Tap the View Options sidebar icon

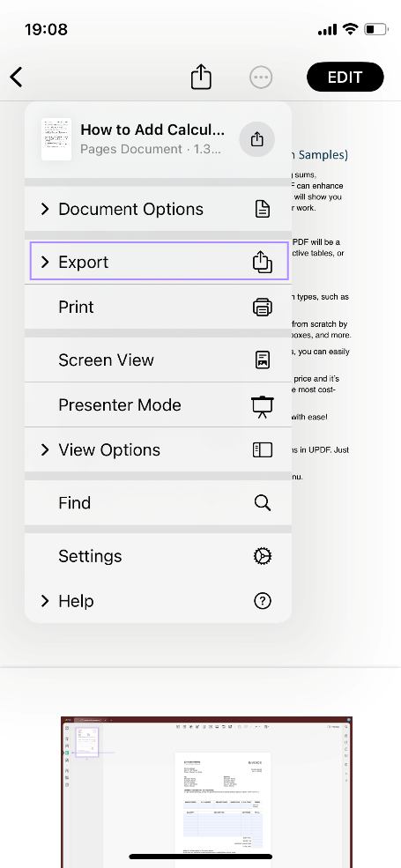tap(263, 450)
